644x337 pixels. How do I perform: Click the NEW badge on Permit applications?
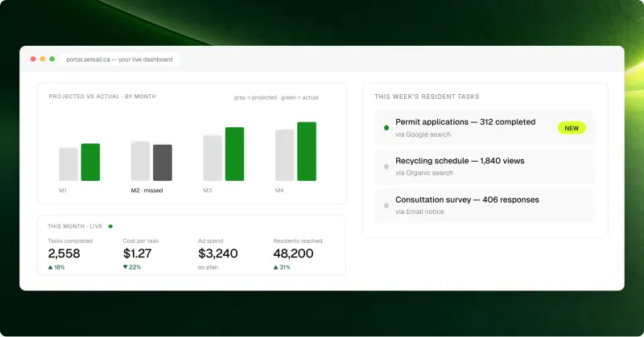[x=572, y=128]
